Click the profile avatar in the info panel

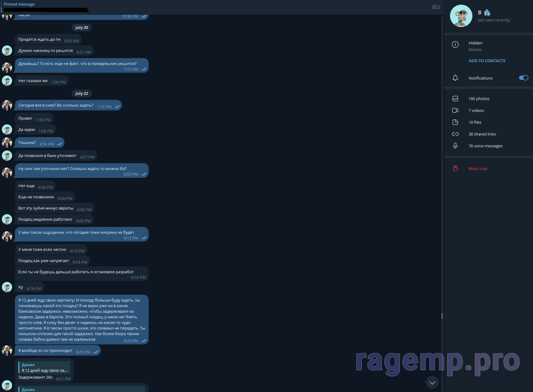tap(461, 16)
